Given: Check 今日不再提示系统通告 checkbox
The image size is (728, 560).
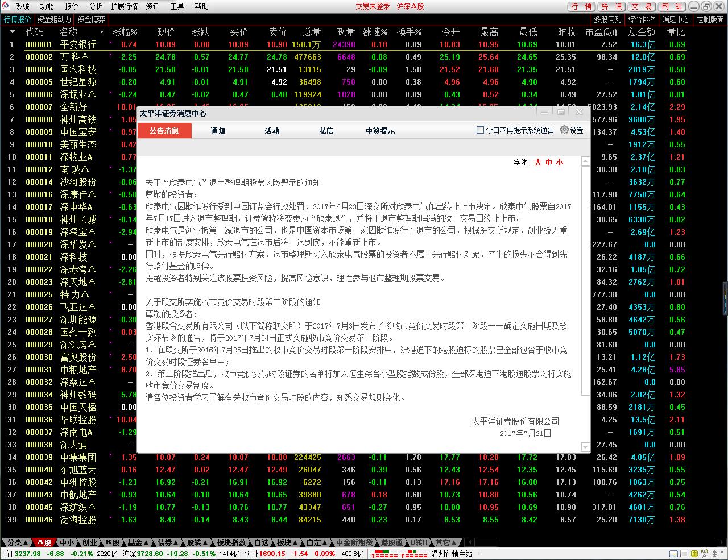Looking at the screenshot, I should coord(481,130).
